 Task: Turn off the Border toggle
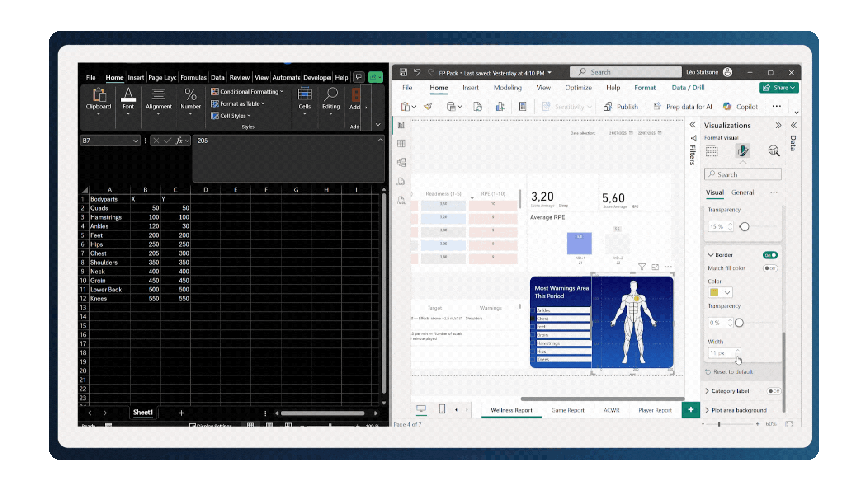pos(770,255)
